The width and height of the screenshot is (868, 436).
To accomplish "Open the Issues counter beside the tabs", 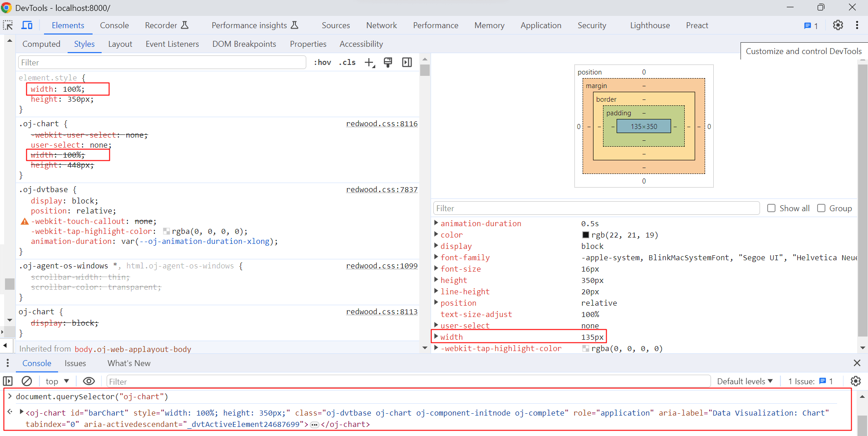I will click(x=811, y=25).
